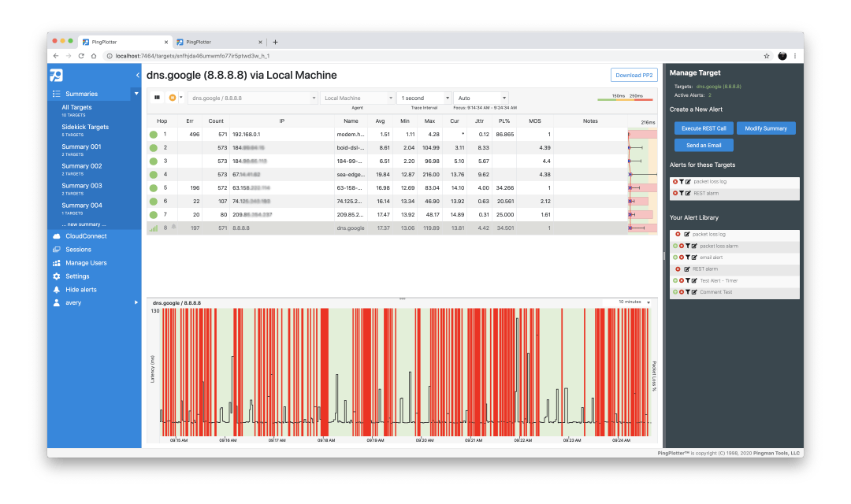Collapse the Summaries section arrow
851x504 pixels.
pyautogui.click(x=136, y=94)
